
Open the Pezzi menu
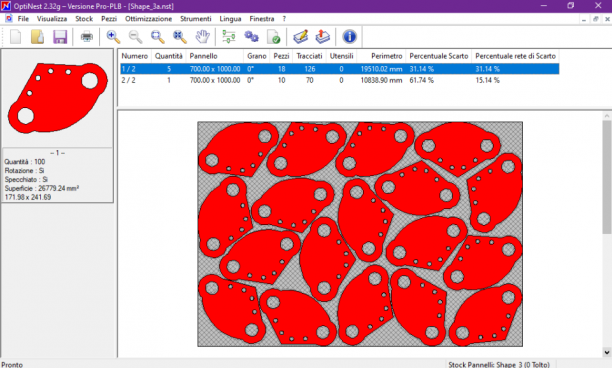tap(109, 19)
